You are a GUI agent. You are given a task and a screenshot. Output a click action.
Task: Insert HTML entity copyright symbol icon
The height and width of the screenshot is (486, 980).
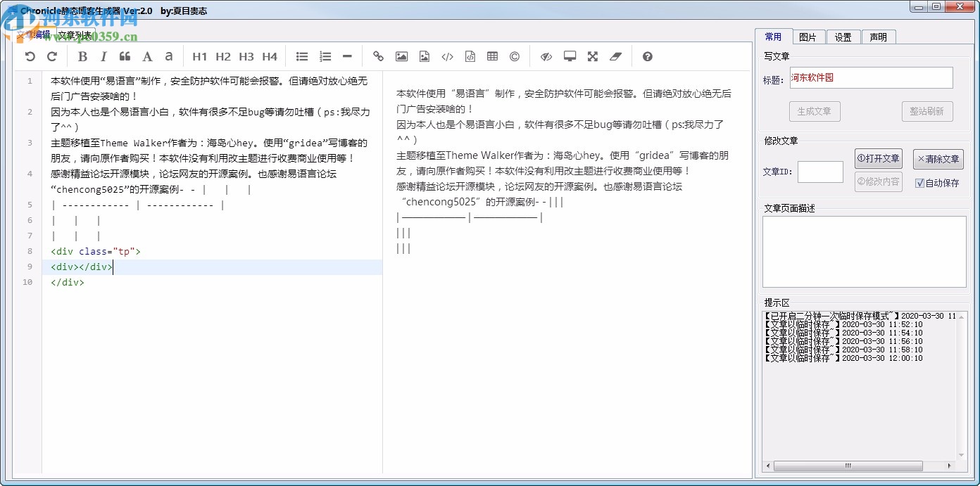tap(515, 56)
